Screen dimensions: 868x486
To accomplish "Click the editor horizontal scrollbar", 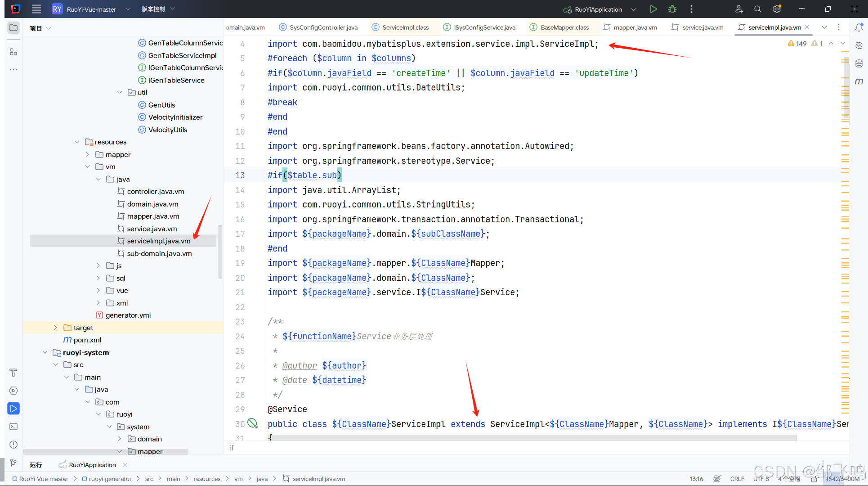I will (x=533, y=437).
